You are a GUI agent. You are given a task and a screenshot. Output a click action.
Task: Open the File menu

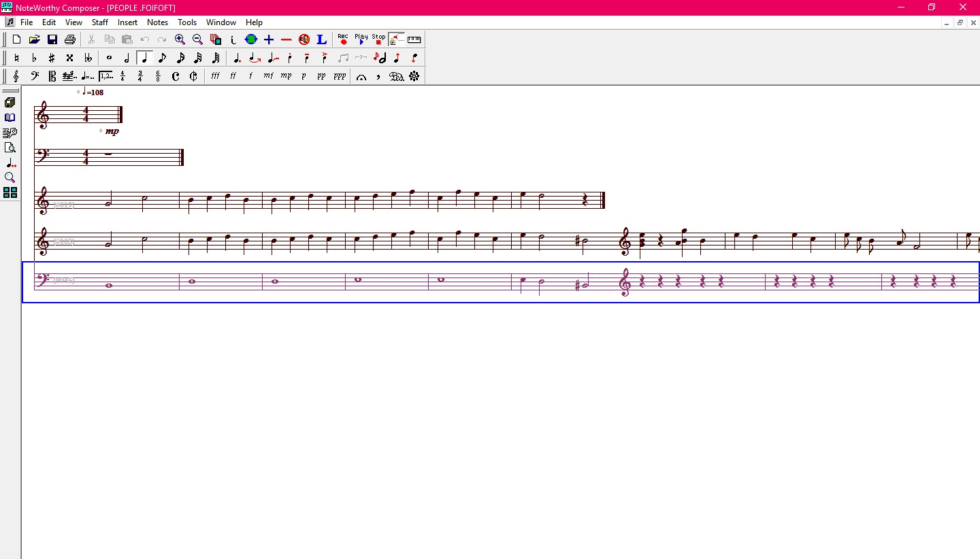tap(27, 22)
